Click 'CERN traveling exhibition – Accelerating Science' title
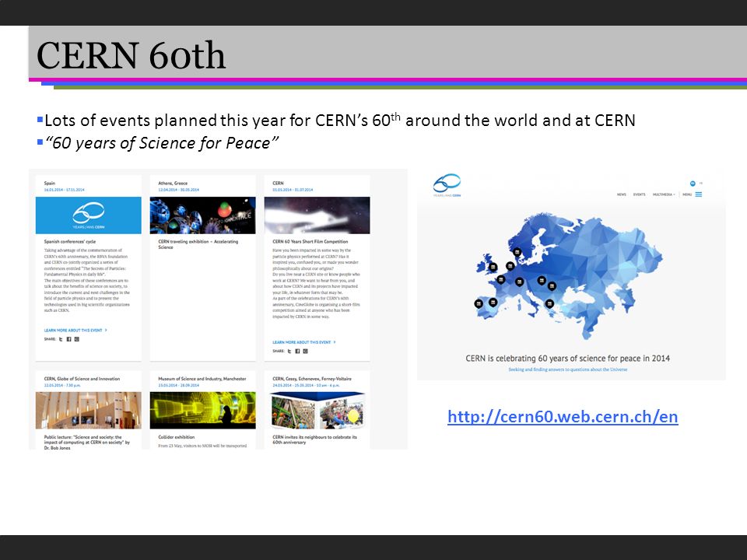This screenshot has height=560, width=747. tap(198, 244)
